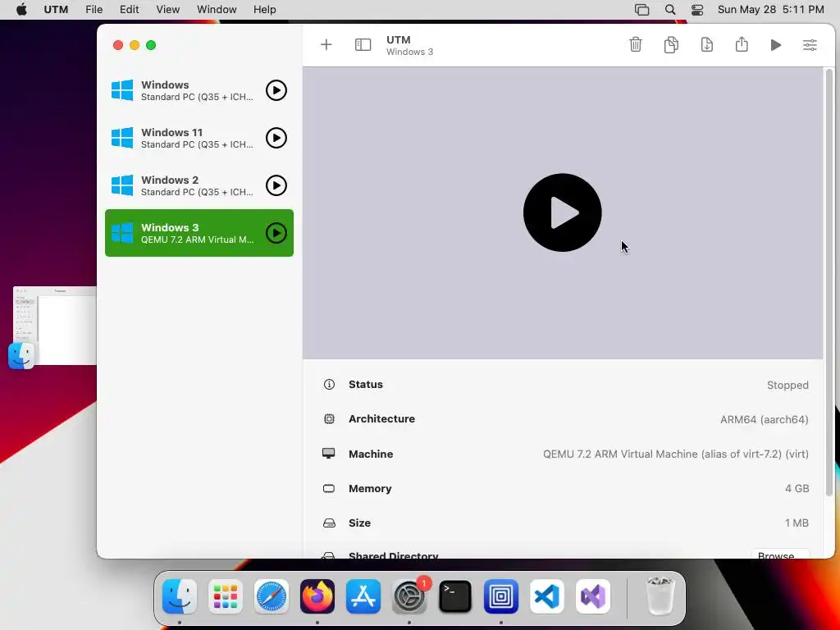The height and width of the screenshot is (630, 840).
Task: Move selected VM with download document icon
Action: click(706, 44)
